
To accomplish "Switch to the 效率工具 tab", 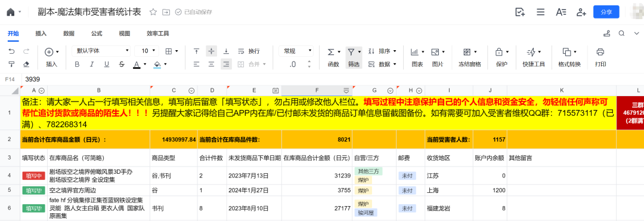I will (x=157, y=33).
